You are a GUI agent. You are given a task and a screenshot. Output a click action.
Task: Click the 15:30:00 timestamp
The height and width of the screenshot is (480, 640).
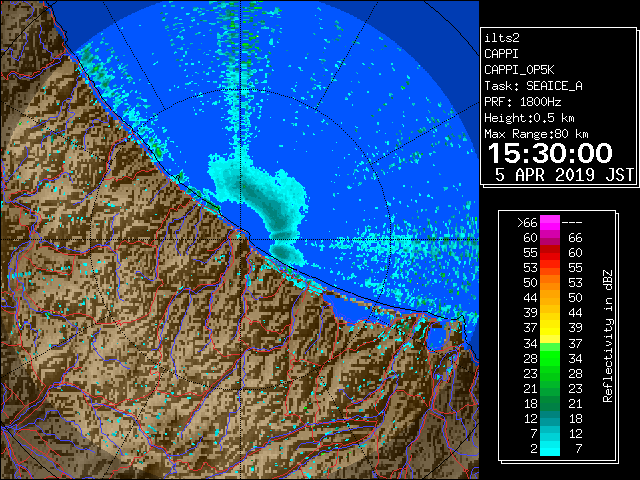pos(550,153)
